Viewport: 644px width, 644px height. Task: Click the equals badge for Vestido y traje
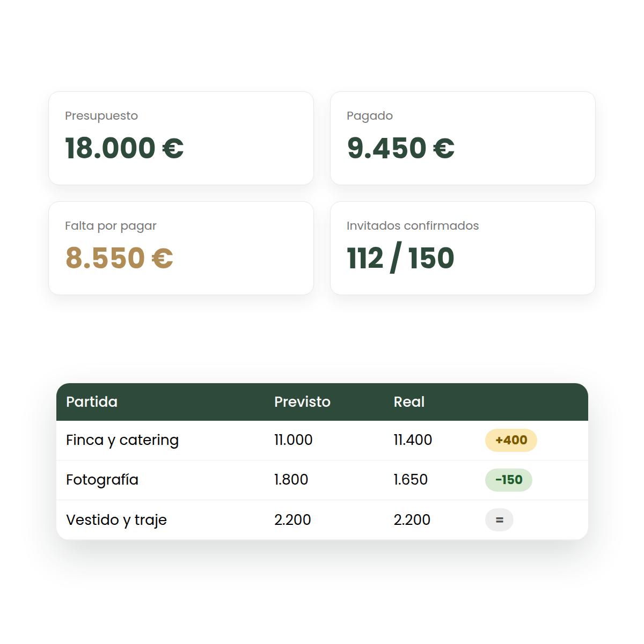click(499, 519)
